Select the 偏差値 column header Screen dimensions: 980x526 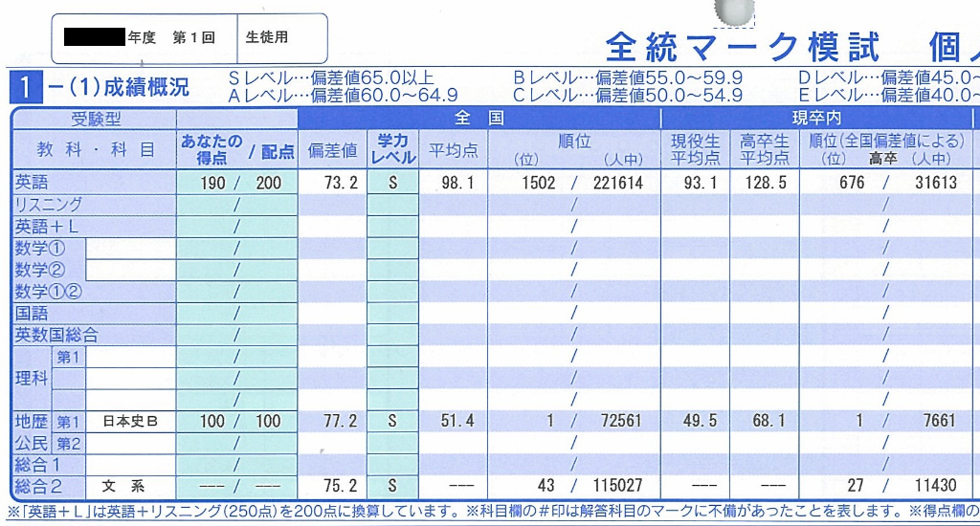pyautogui.click(x=332, y=150)
